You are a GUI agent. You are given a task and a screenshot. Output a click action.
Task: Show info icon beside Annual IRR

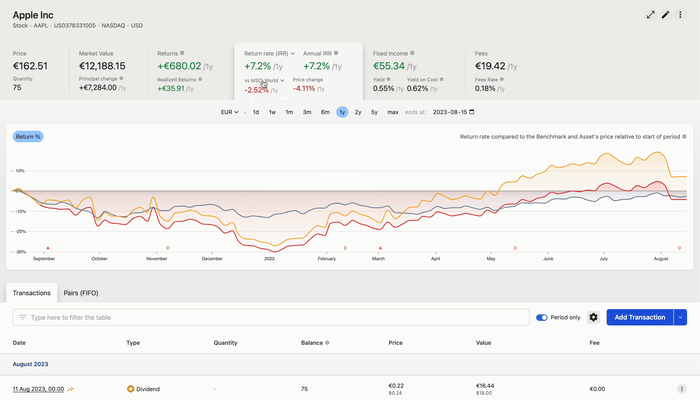coord(336,53)
